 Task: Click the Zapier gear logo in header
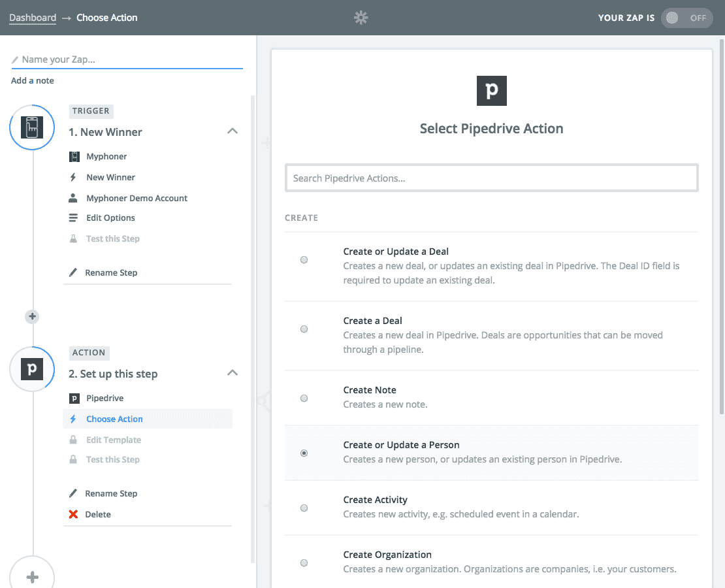pos(361,18)
